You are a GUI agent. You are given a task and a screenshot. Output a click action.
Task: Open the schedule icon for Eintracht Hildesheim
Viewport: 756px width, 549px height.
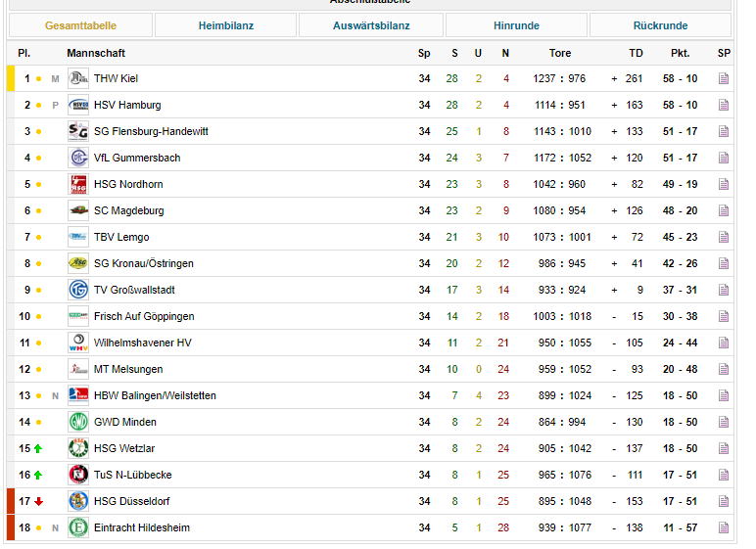pos(724,527)
